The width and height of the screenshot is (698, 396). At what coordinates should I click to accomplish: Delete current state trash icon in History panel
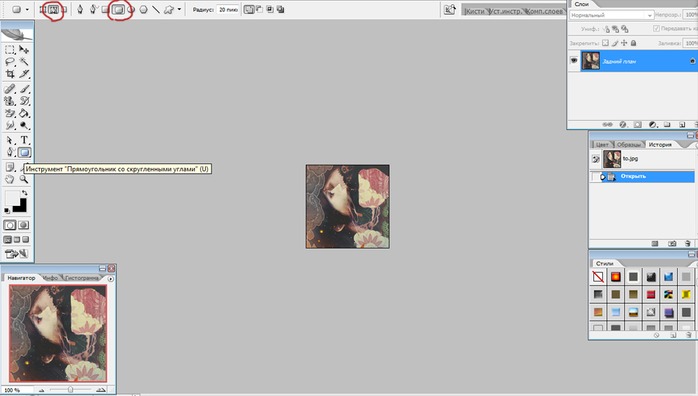coord(688,244)
